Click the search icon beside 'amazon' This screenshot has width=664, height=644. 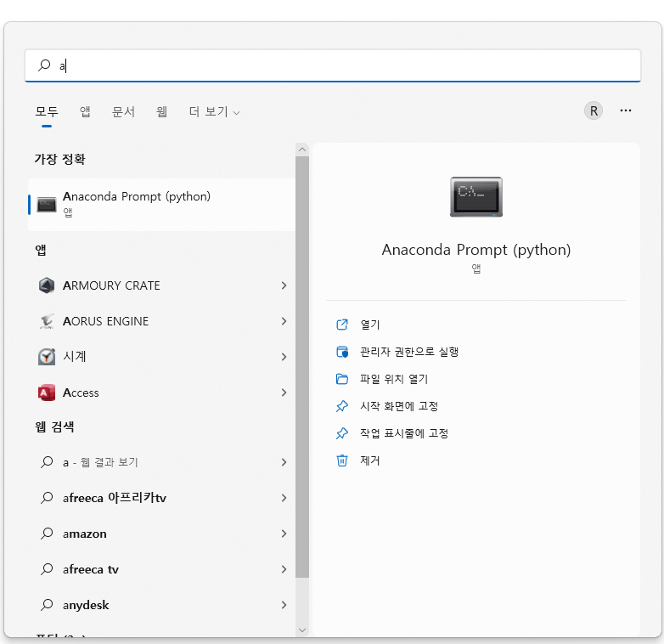click(47, 533)
